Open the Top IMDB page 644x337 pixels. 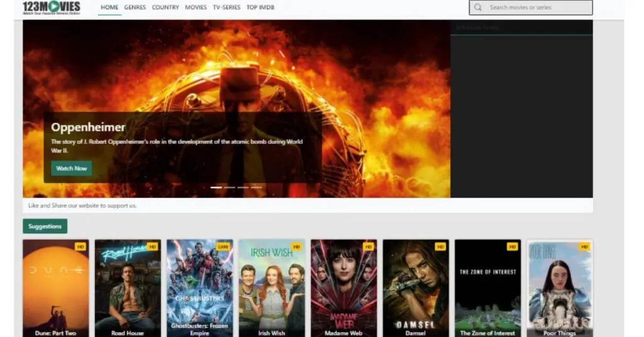click(x=260, y=8)
